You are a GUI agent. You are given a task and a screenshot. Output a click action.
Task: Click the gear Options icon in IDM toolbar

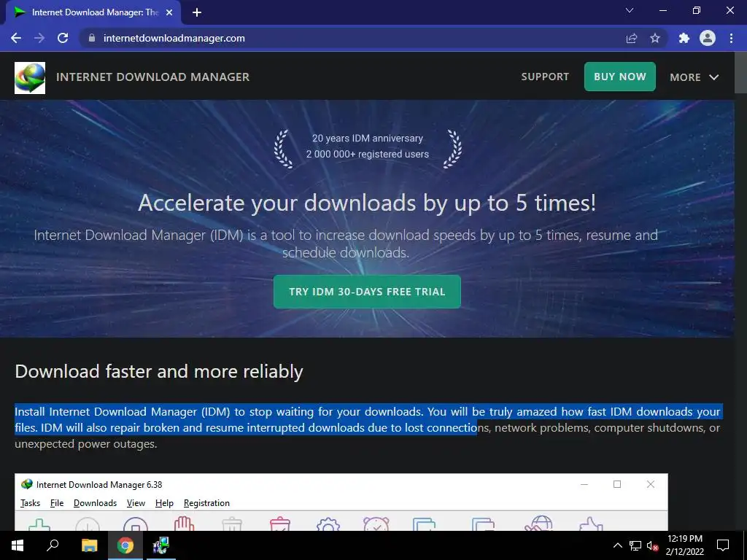(328, 524)
